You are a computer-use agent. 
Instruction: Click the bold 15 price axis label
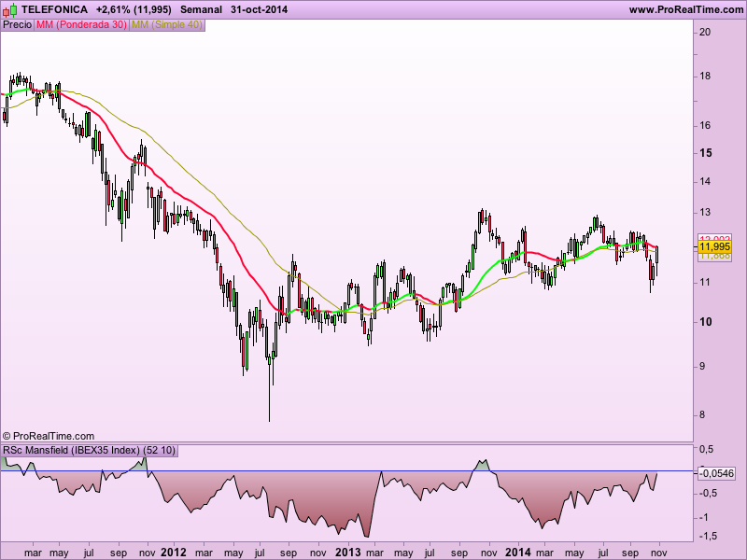click(x=706, y=153)
